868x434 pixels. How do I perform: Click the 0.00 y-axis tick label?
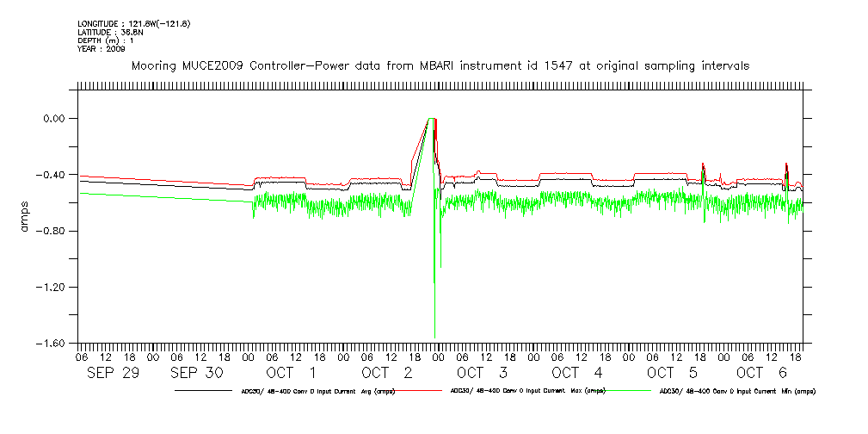coord(55,118)
